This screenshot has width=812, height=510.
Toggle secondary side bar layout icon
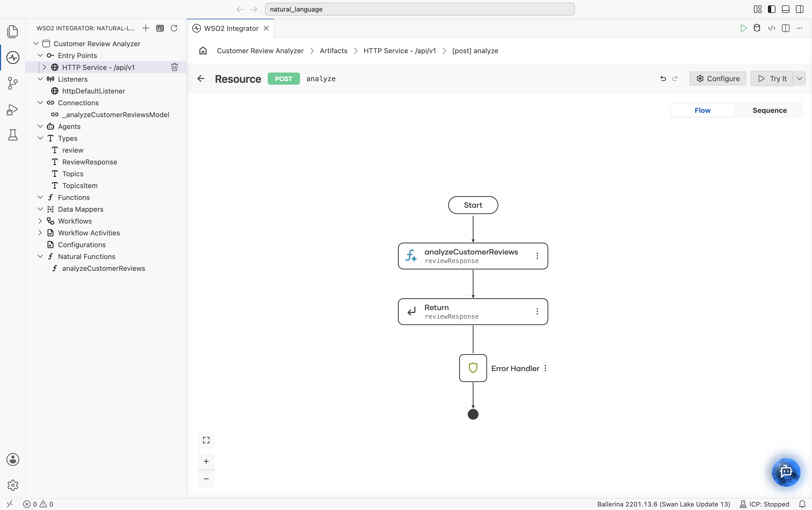(800, 9)
